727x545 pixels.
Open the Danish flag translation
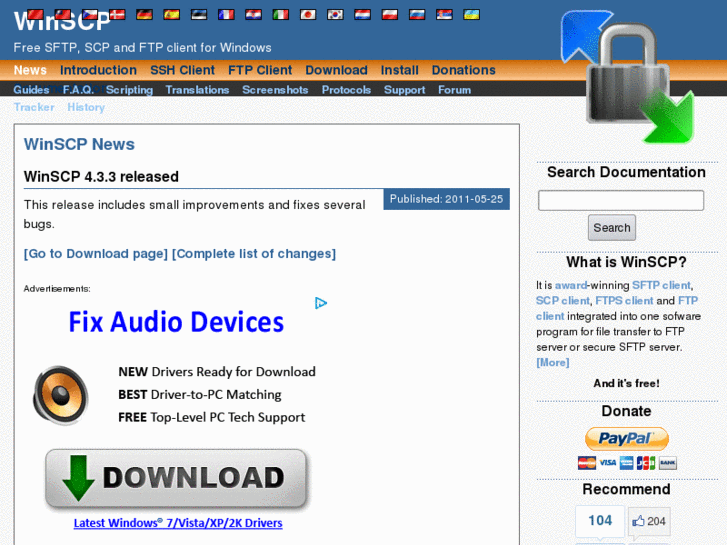click(117, 15)
